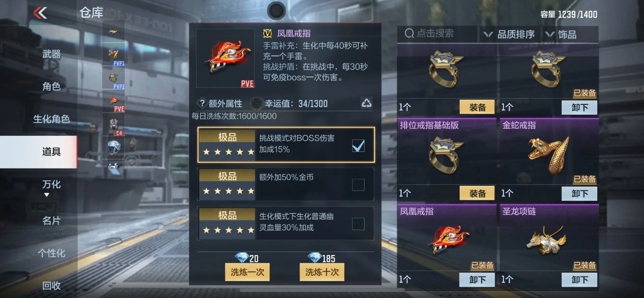Select the PVP1 loadout slot icon
The image size is (644, 298).
point(113,55)
